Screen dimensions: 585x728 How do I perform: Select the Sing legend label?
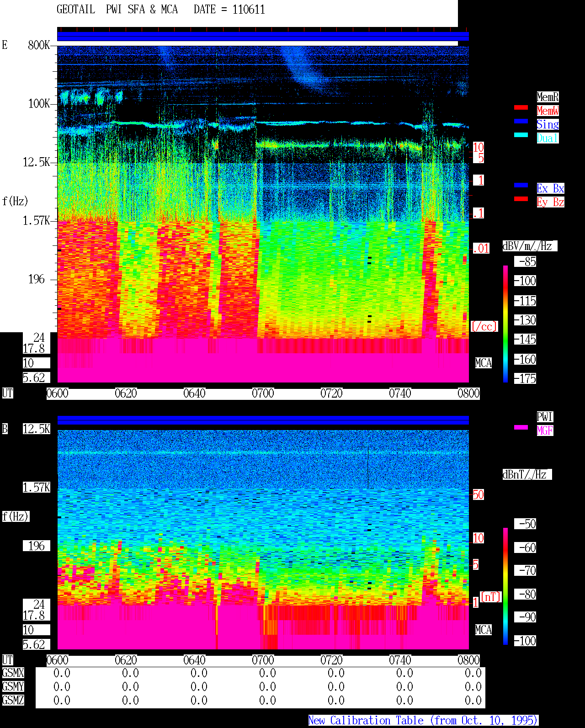click(548, 124)
